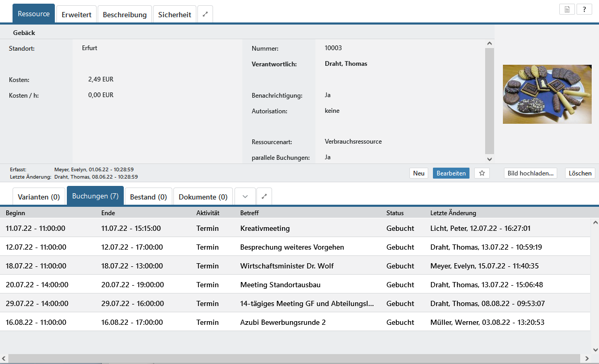Open help with the question mark icon

point(584,9)
